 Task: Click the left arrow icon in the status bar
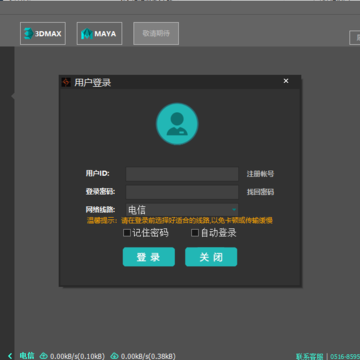10,356
